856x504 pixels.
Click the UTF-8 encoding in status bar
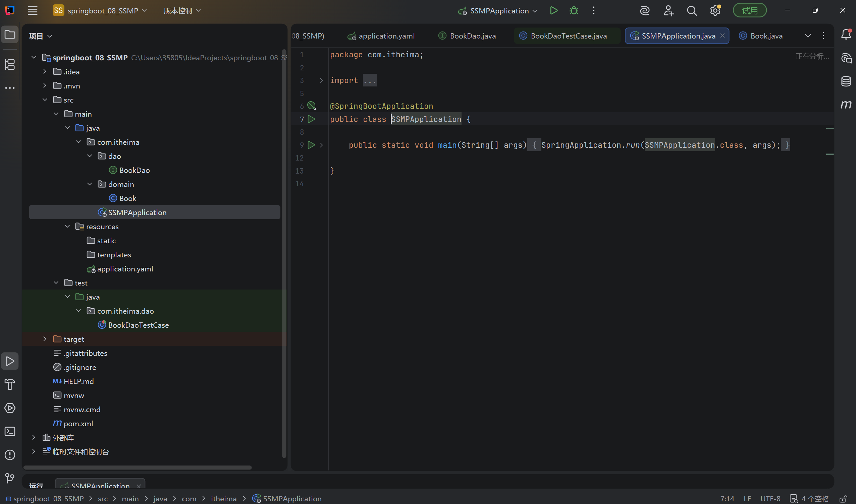[770, 499]
